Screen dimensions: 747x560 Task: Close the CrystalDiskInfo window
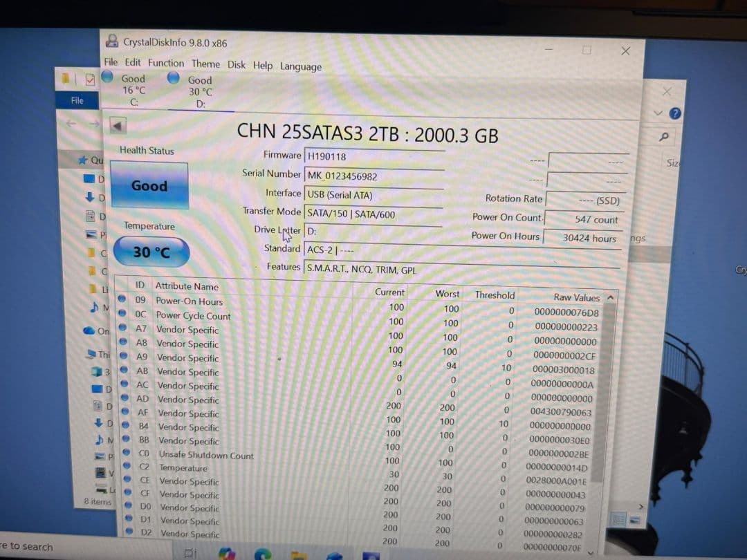coord(625,51)
